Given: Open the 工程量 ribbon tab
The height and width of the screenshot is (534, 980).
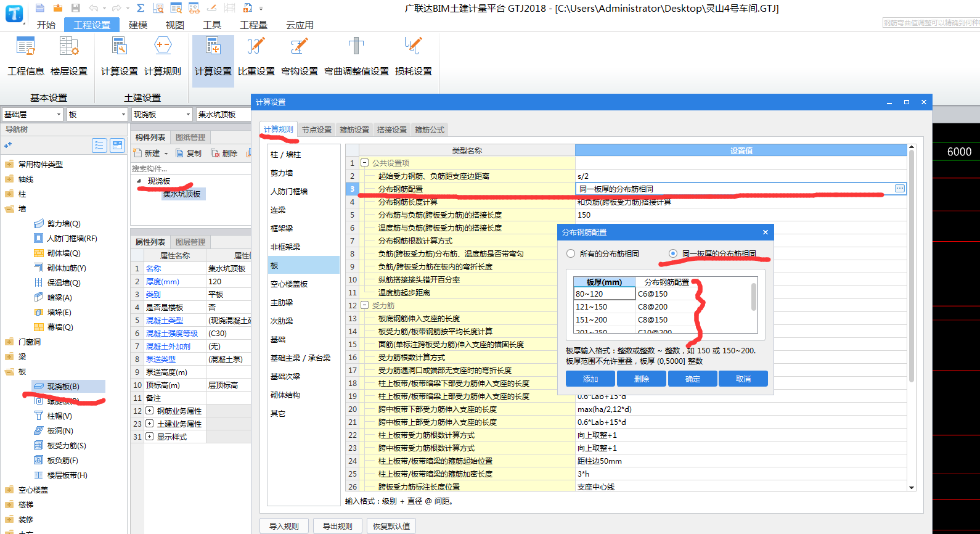Looking at the screenshot, I should tap(254, 25).
